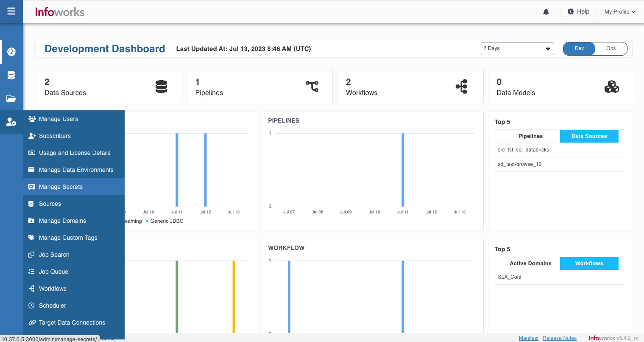Image resolution: width=644 pixels, height=342 pixels.
Task: Click the Manage Domains folder icon
Action: pos(31,221)
